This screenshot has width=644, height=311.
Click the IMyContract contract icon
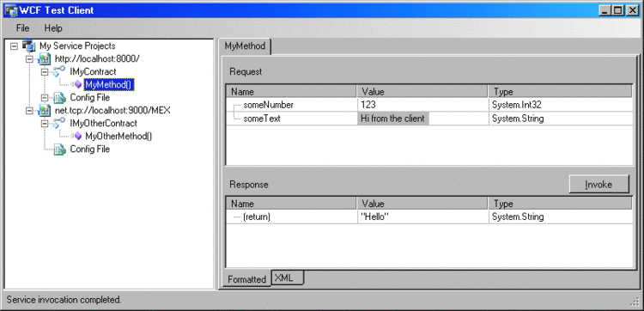click(59, 71)
